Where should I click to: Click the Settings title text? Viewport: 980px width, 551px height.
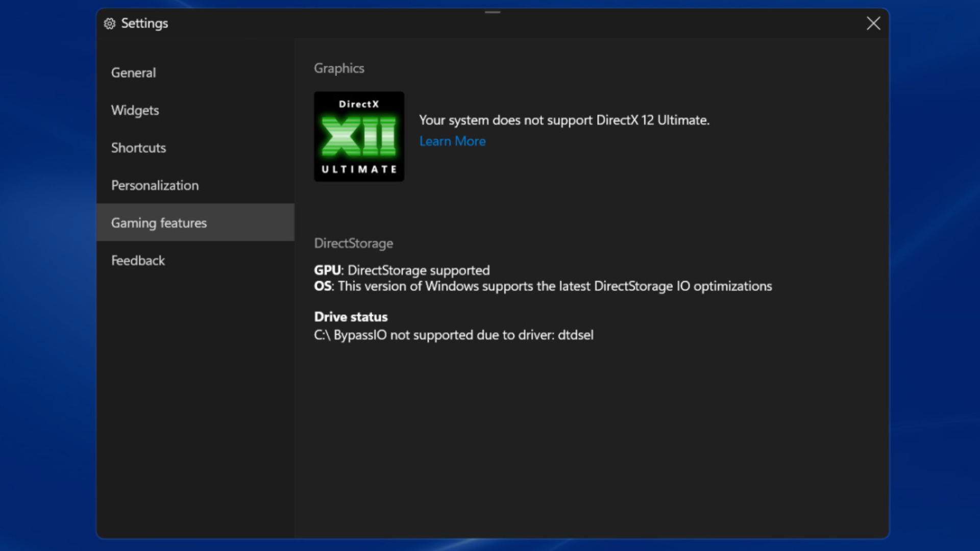(x=144, y=23)
